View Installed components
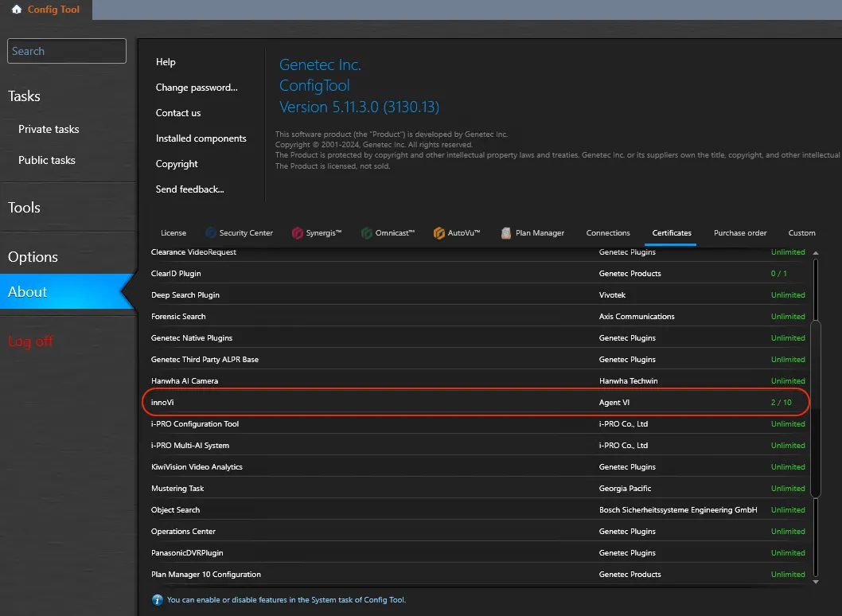The image size is (842, 616). pyautogui.click(x=201, y=138)
